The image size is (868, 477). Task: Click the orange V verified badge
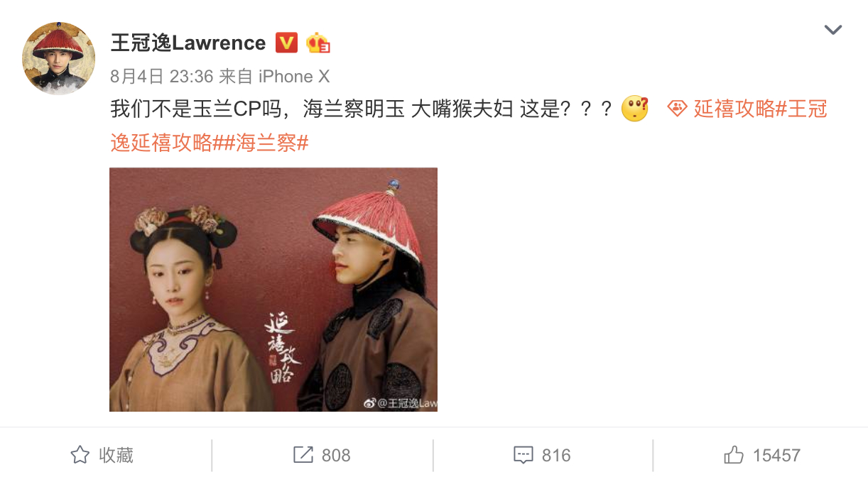coord(286,43)
